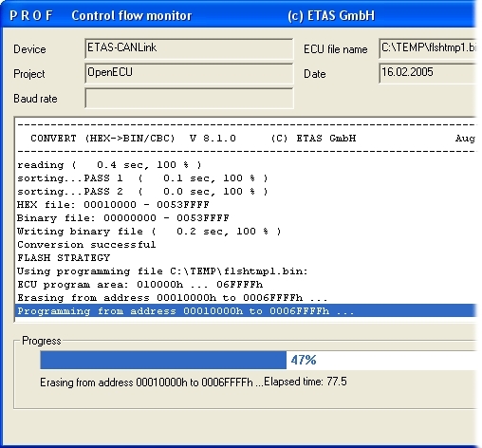Click the Device field showing ETAS-CANLink
This screenshot has width=482, height=448.
189,48
